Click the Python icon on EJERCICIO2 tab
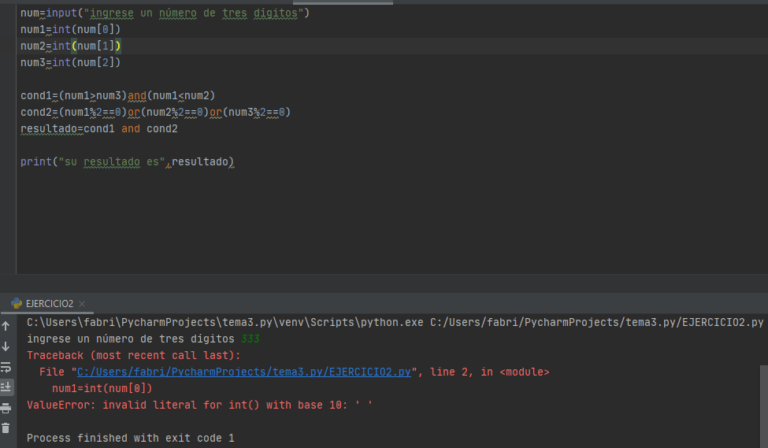This screenshot has width=768, height=448. tap(17, 303)
